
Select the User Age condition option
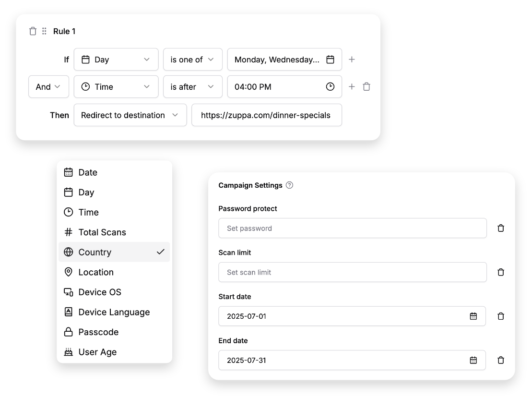pyautogui.click(x=97, y=352)
